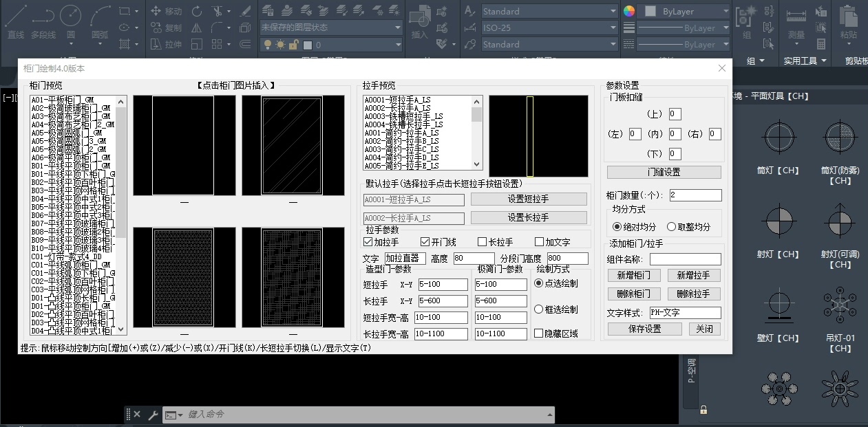Open the ISO-25 dimension style dropdown
The width and height of the screenshot is (868, 427).
pos(549,28)
